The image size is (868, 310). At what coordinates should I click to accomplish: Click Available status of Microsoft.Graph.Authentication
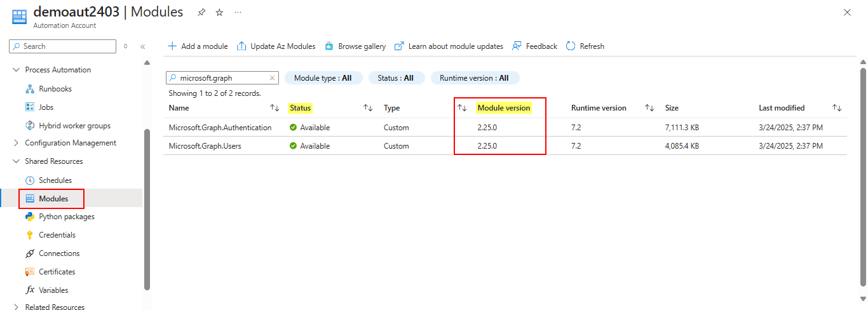pyautogui.click(x=309, y=128)
